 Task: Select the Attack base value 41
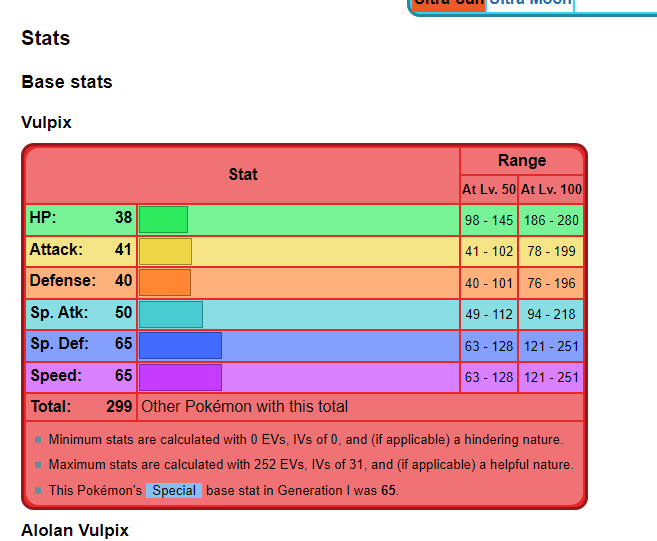click(124, 249)
